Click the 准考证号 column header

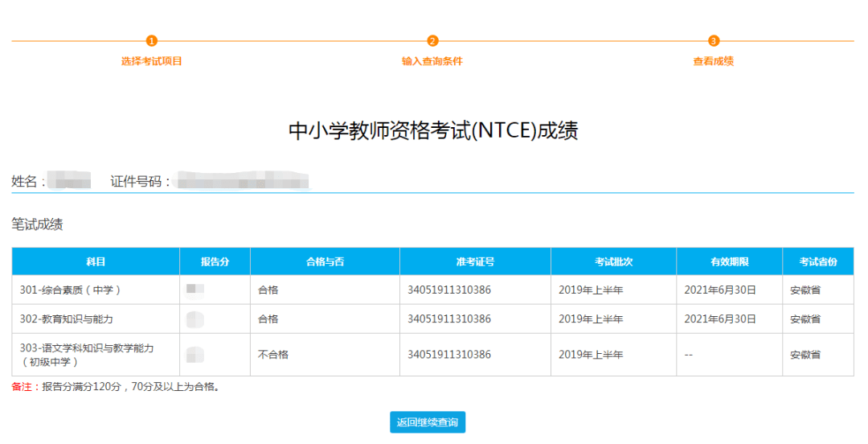tap(475, 262)
